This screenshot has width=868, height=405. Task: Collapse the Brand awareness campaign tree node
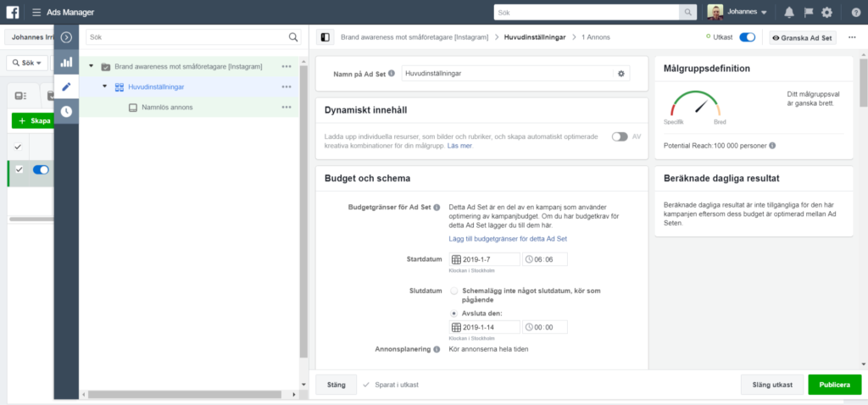tap(92, 66)
